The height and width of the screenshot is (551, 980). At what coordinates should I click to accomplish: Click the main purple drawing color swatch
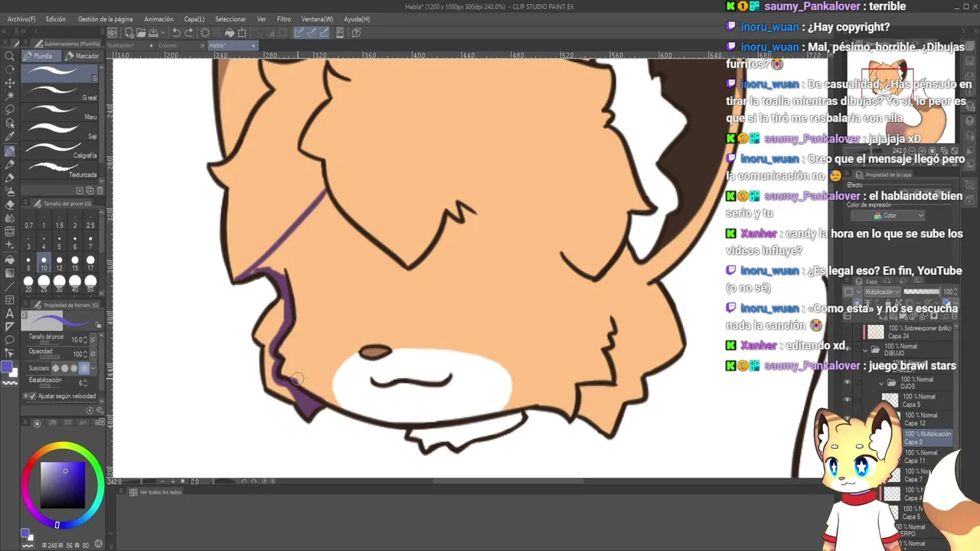point(8,367)
